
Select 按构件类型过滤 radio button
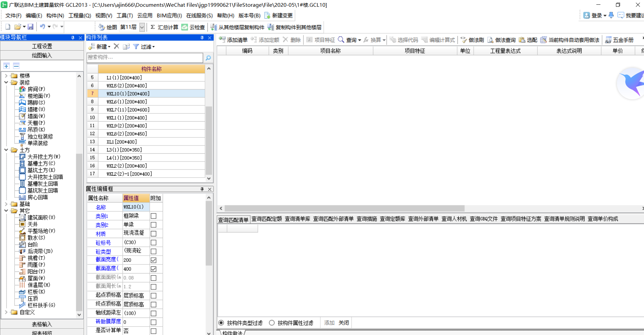pyautogui.click(x=221, y=323)
